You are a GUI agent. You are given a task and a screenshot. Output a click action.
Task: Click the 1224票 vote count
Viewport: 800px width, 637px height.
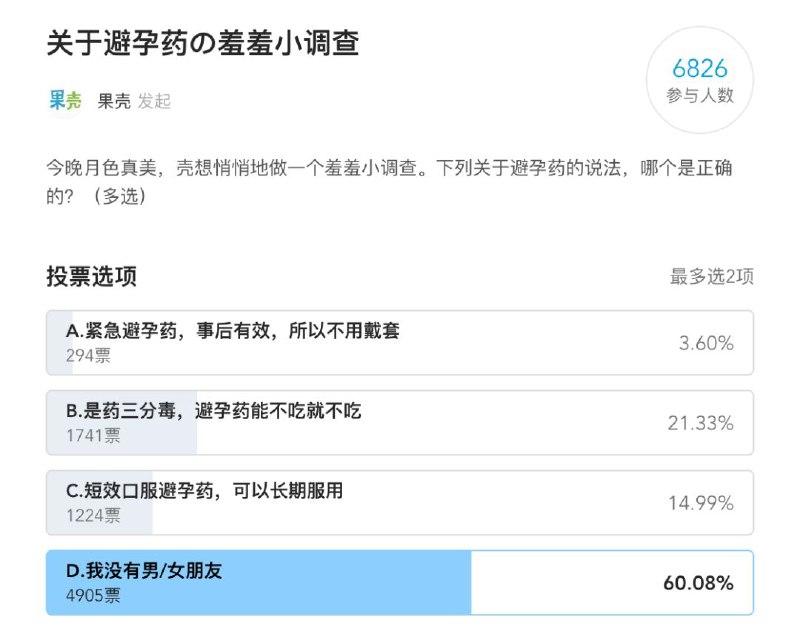(x=93, y=516)
